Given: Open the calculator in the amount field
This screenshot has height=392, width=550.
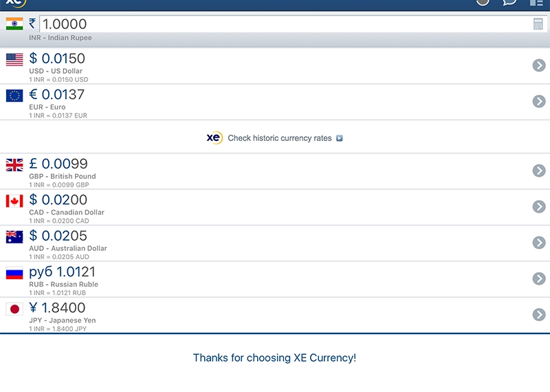Looking at the screenshot, I should tap(538, 24).
